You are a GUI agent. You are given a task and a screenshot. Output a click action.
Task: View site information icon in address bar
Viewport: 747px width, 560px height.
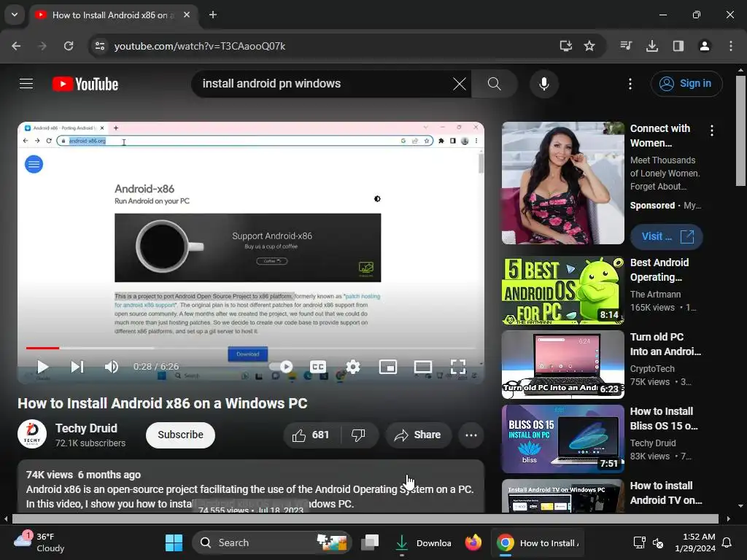click(x=100, y=46)
